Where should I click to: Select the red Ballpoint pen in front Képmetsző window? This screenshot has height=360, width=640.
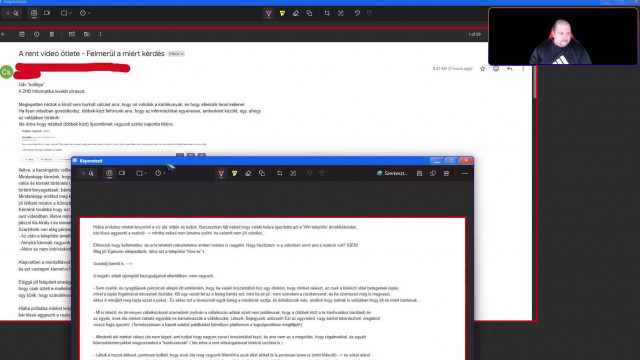221,173
